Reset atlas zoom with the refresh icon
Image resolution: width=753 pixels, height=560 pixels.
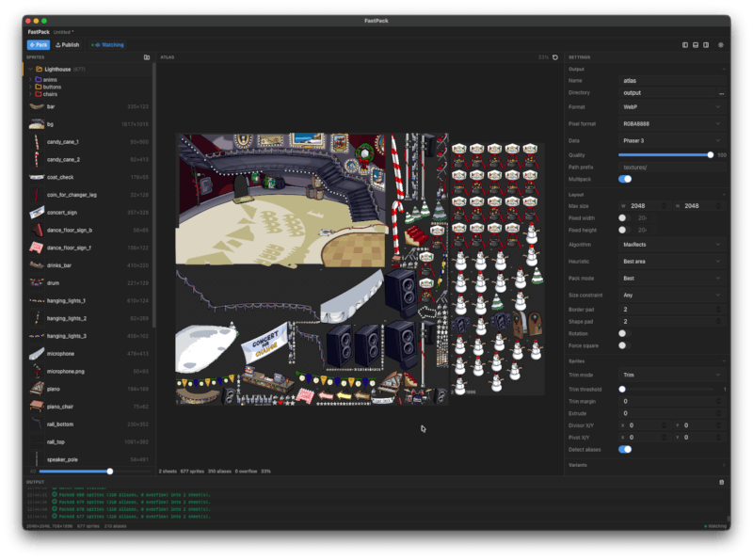555,57
